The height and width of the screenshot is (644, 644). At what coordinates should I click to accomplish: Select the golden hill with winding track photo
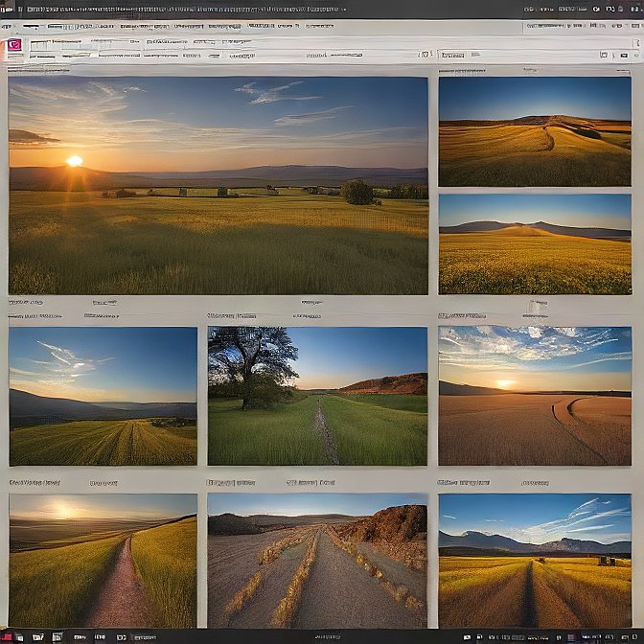(x=535, y=132)
